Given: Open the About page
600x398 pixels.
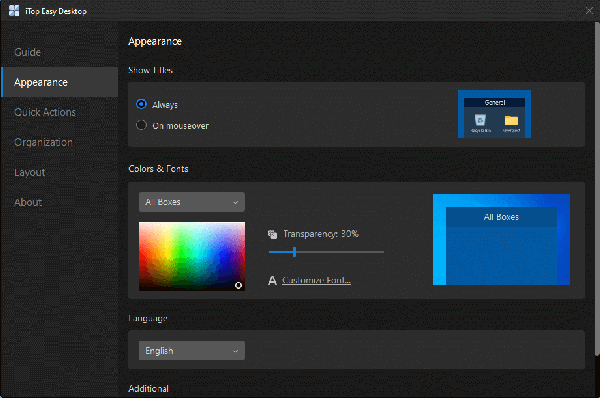Looking at the screenshot, I should (x=28, y=202).
